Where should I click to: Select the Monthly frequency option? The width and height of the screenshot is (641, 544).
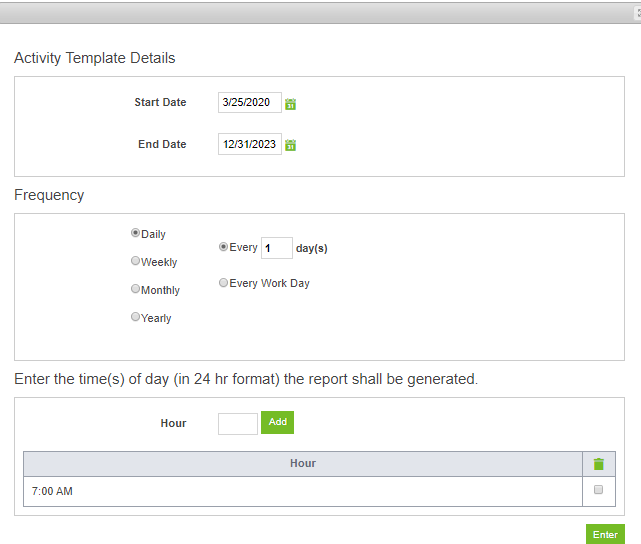coord(135,289)
